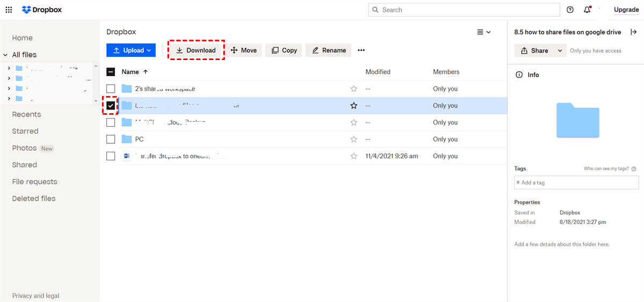
Task: Uncheck the selected folder's checkbox
Action: [111, 106]
